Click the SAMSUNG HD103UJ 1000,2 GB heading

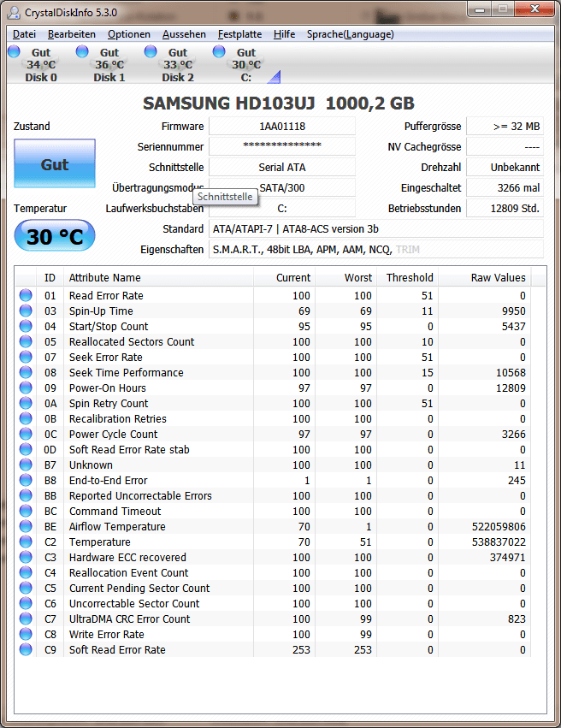coord(279,103)
